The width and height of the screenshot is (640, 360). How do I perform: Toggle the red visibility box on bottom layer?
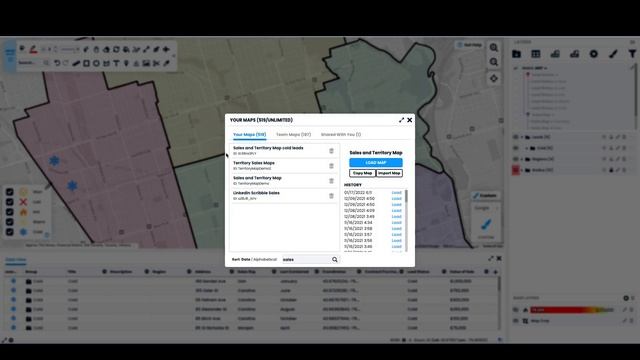click(516, 170)
